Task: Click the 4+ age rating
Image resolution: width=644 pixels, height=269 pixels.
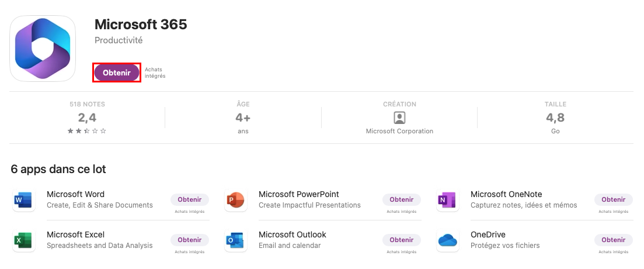Action: tap(243, 118)
